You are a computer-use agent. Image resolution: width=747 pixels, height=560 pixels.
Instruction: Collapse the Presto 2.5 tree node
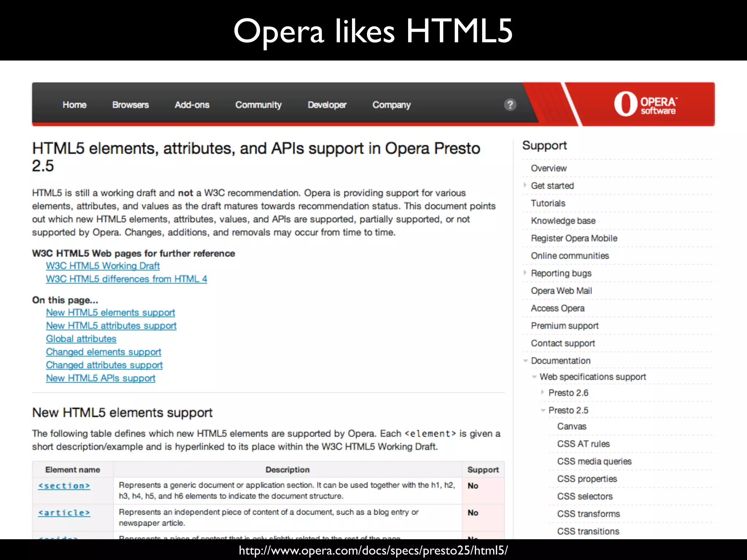[x=543, y=410]
